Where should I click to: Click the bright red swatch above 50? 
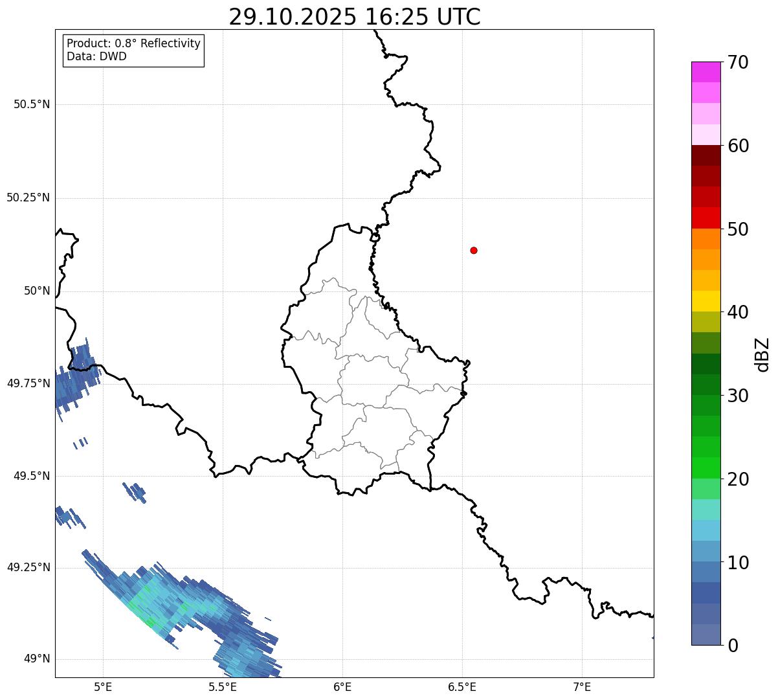(x=706, y=218)
